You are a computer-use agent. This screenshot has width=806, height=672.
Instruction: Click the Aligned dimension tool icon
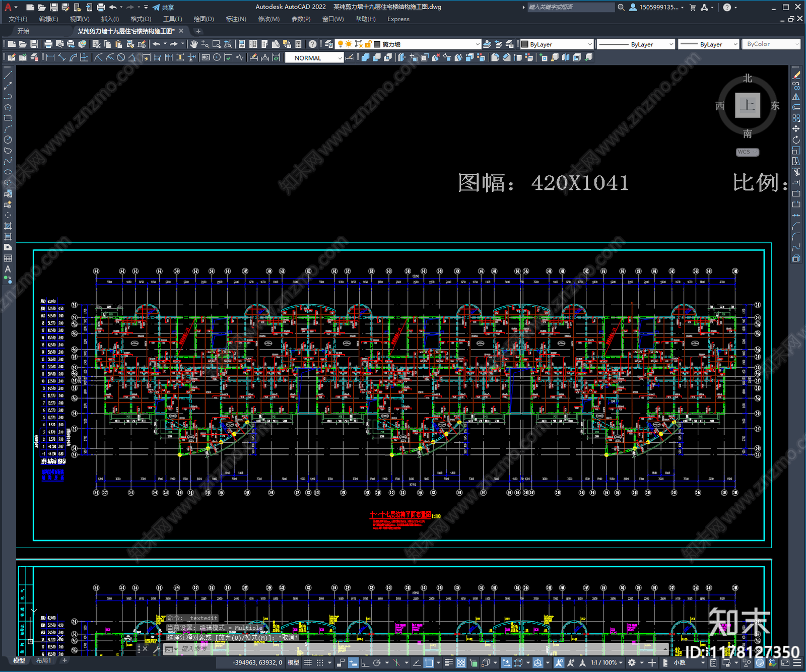(x=62, y=57)
